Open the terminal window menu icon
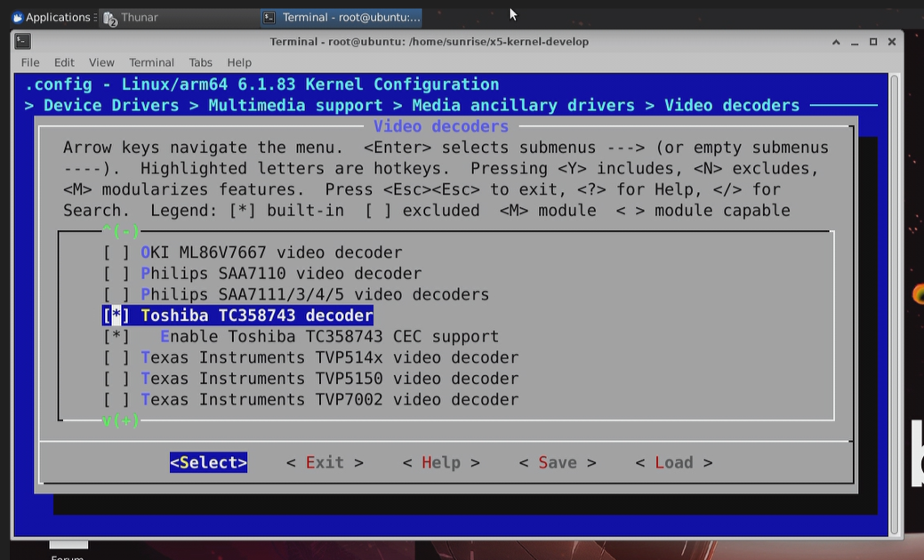This screenshot has height=560, width=924. coord(23,41)
